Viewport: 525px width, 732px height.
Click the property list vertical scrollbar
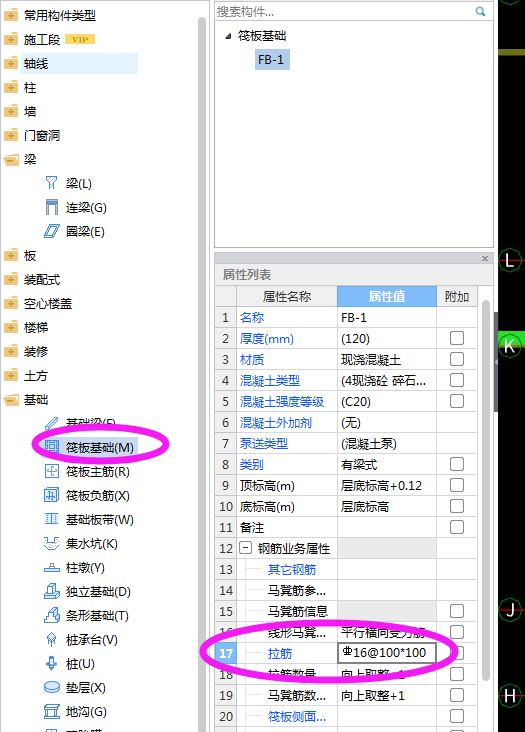tap(486, 490)
